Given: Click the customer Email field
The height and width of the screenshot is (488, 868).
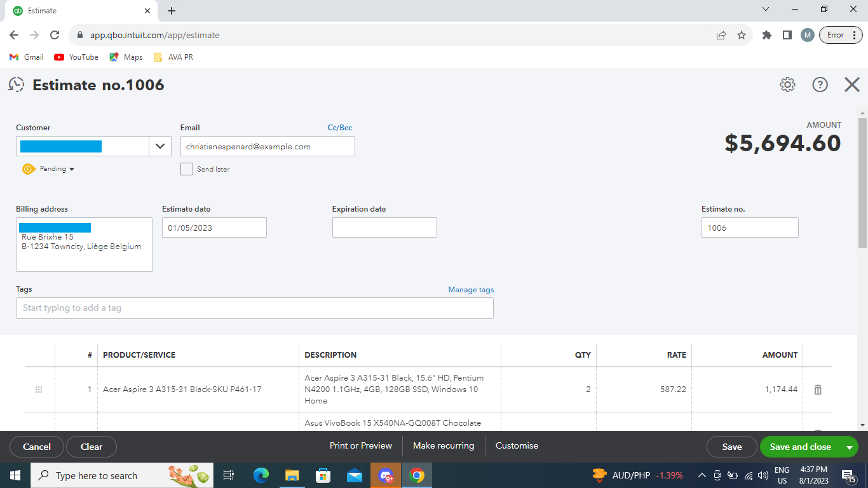Looking at the screenshot, I should coord(268,146).
